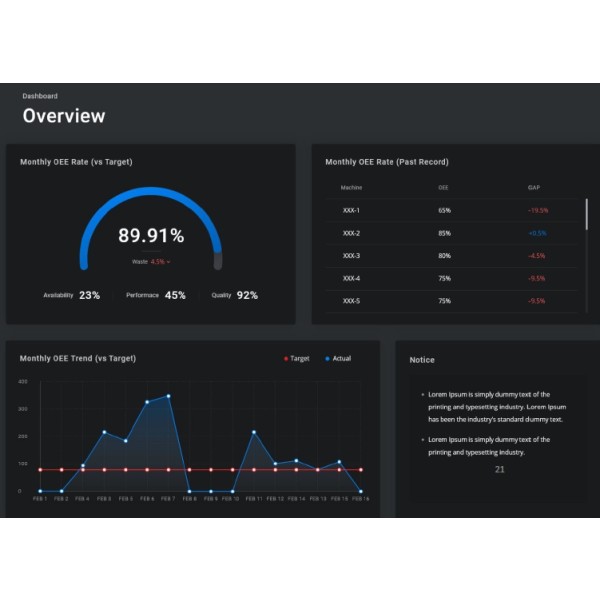600x600 pixels.
Task: Click the Monthly OEE Rate (vs Target) title
Action: [76, 162]
